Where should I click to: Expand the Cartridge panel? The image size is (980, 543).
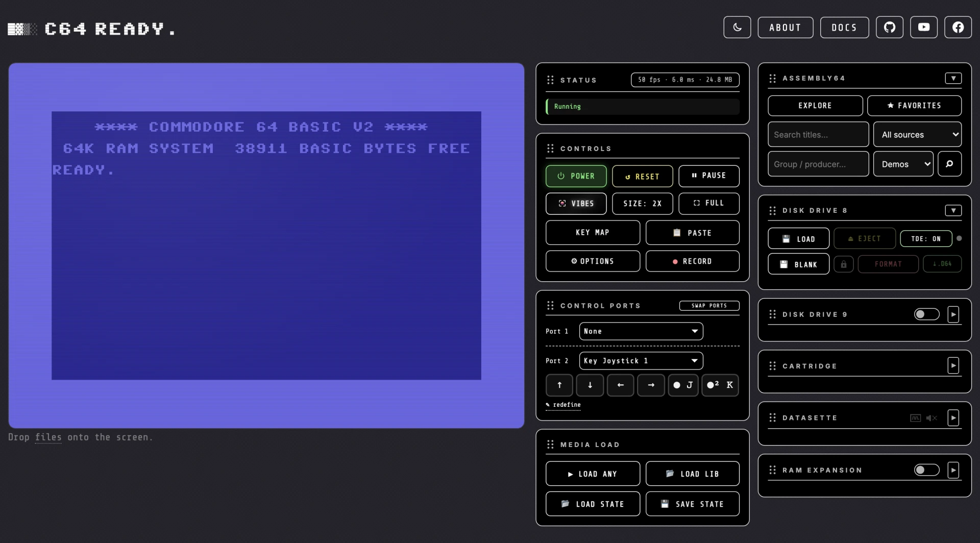pos(953,366)
